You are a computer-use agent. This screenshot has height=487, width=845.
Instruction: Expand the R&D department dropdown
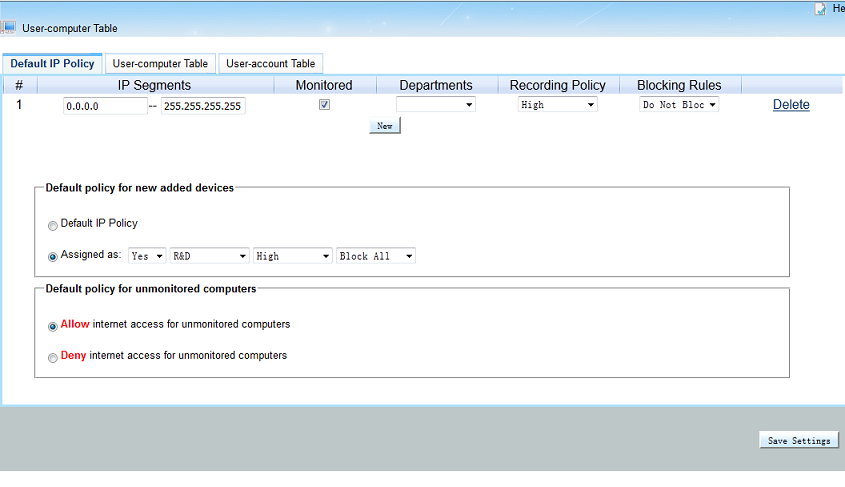(209, 256)
